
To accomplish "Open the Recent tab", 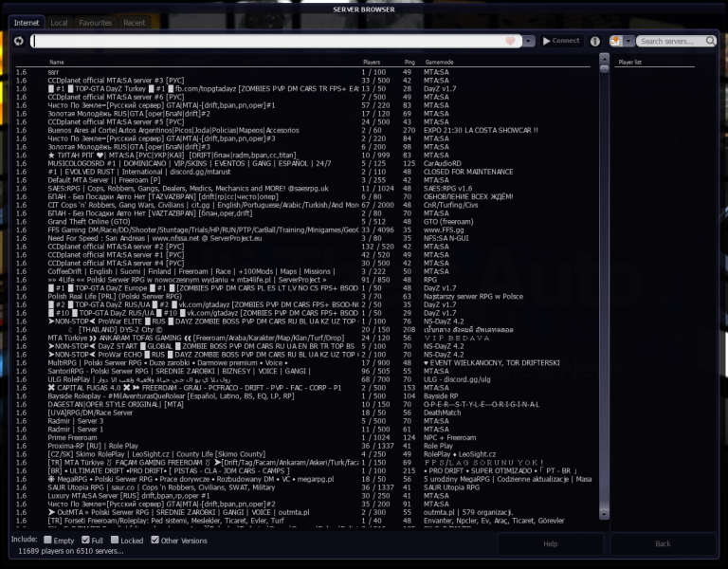I will [135, 22].
